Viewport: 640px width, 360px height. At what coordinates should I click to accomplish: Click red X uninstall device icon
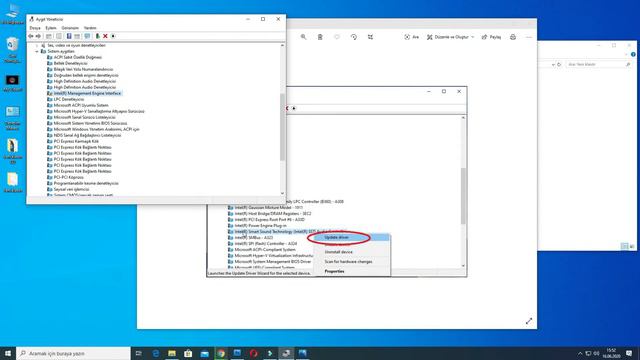tap(105, 36)
